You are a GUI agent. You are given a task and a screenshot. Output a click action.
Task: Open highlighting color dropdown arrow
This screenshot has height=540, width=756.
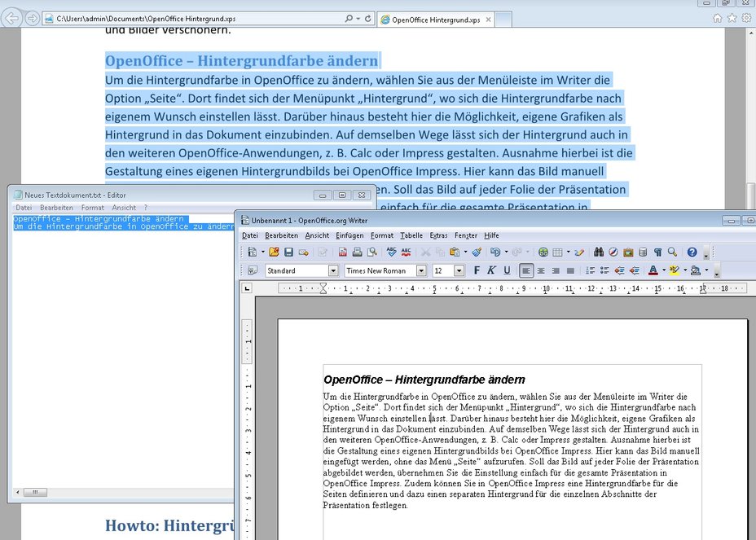point(685,270)
